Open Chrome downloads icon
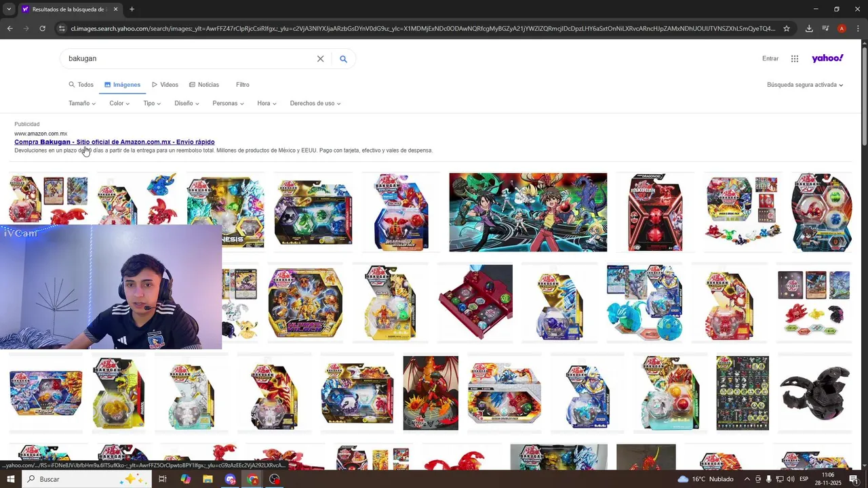 click(x=809, y=28)
